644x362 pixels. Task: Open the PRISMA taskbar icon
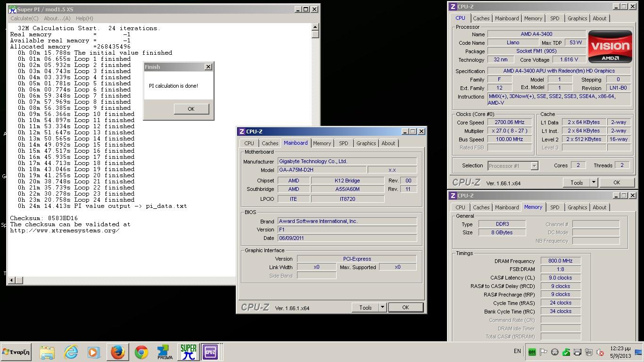[x=165, y=352]
